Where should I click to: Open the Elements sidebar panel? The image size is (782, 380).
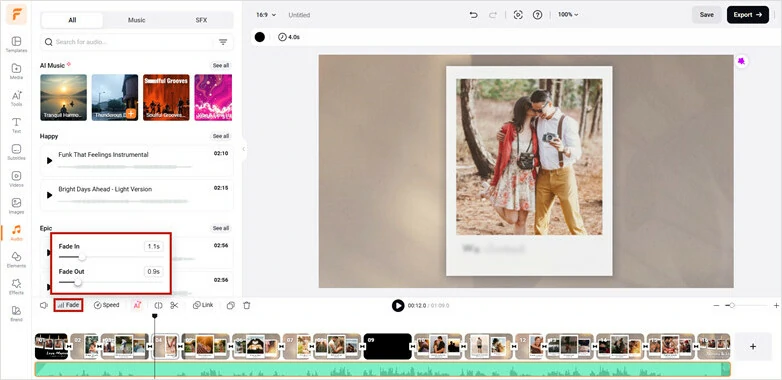[x=16, y=260]
